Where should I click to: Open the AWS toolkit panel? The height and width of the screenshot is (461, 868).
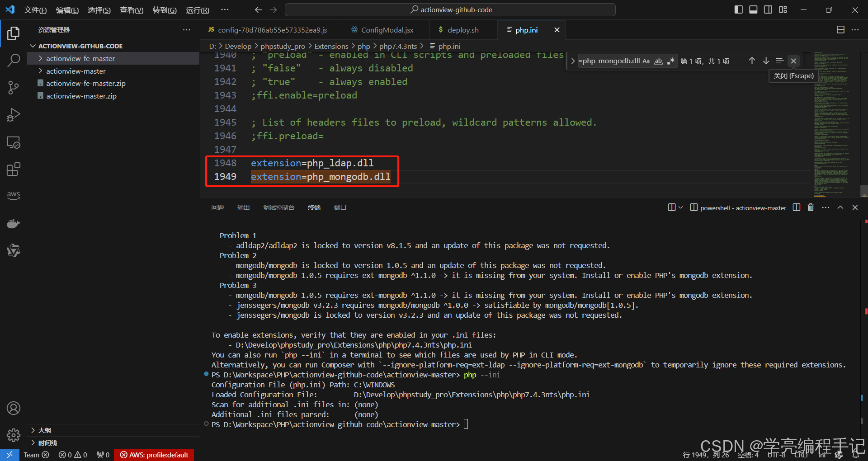click(13, 195)
